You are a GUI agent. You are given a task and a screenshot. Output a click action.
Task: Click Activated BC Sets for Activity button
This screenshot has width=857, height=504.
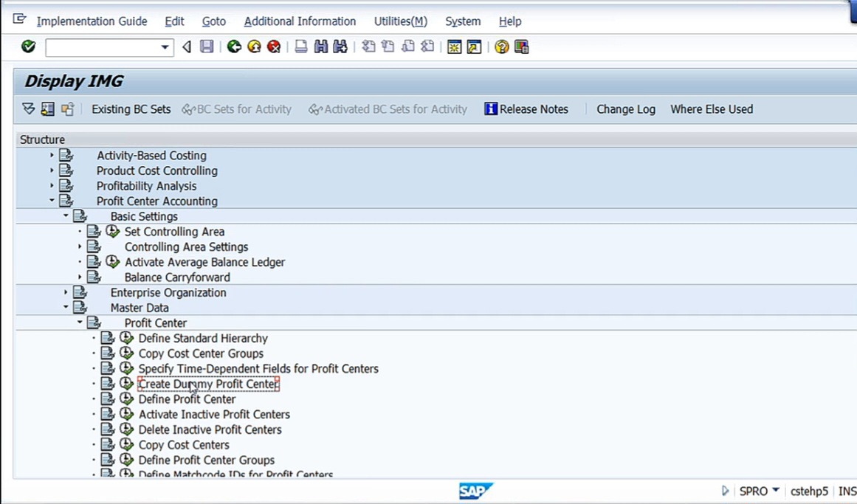tap(388, 109)
